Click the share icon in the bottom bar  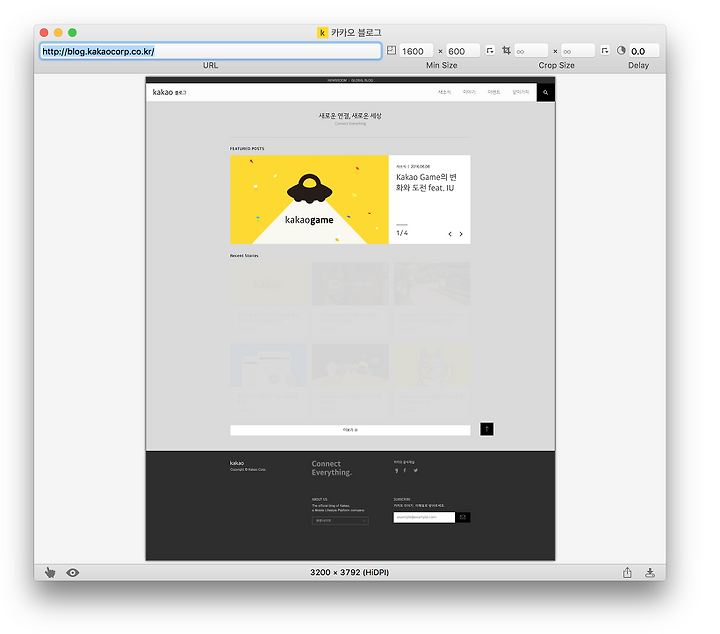coord(627,572)
